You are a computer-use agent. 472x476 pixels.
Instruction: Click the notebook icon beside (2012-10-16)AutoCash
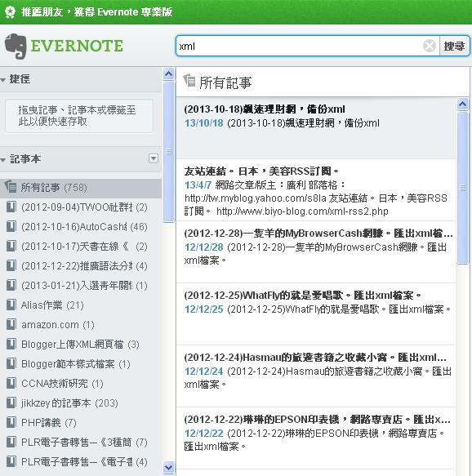pos(11,227)
